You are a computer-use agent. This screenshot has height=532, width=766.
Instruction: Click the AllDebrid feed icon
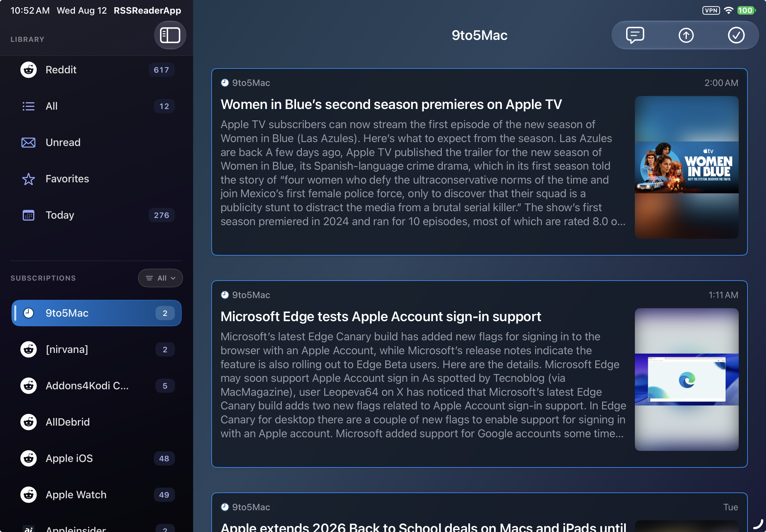pos(29,422)
